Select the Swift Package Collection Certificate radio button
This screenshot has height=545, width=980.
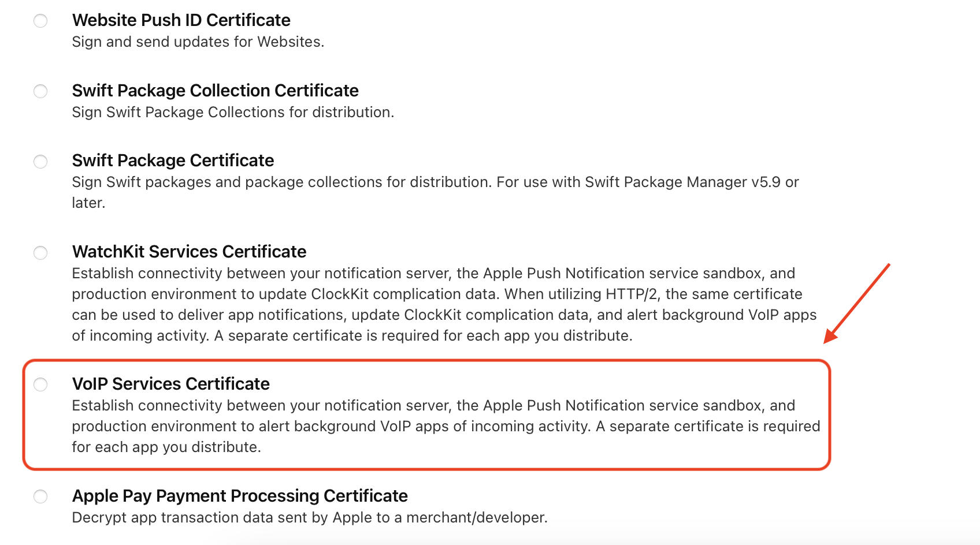pos(40,91)
